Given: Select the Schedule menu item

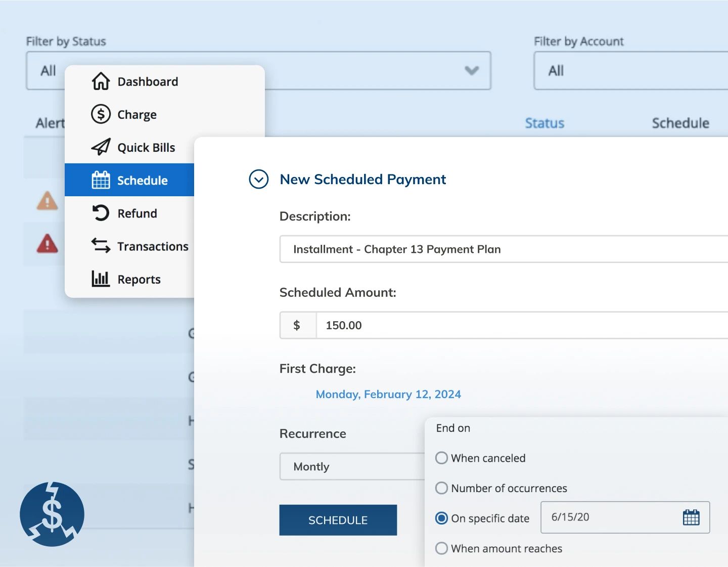Looking at the screenshot, I should (x=130, y=180).
